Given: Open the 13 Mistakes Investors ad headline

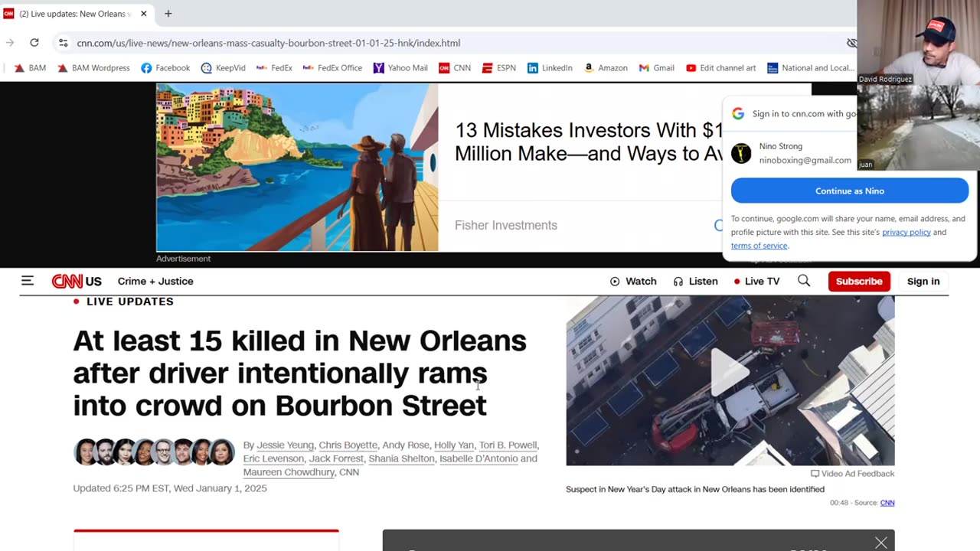Looking at the screenshot, I should (588, 142).
